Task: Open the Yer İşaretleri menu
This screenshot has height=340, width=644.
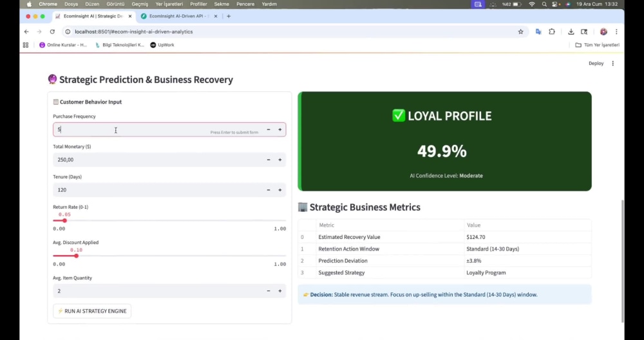Action: [169, 4]
